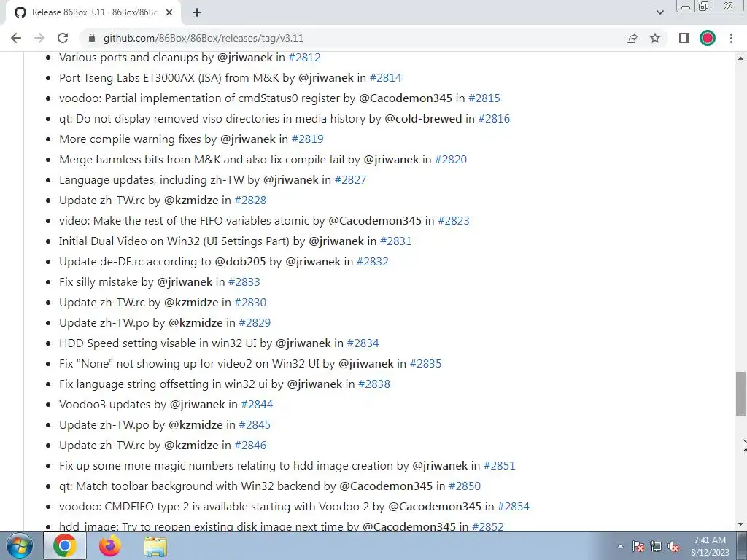This screenshot has height=560, width=747.
Task: Open @kzmidze in the #2828 entry
Action: (191, 201)
